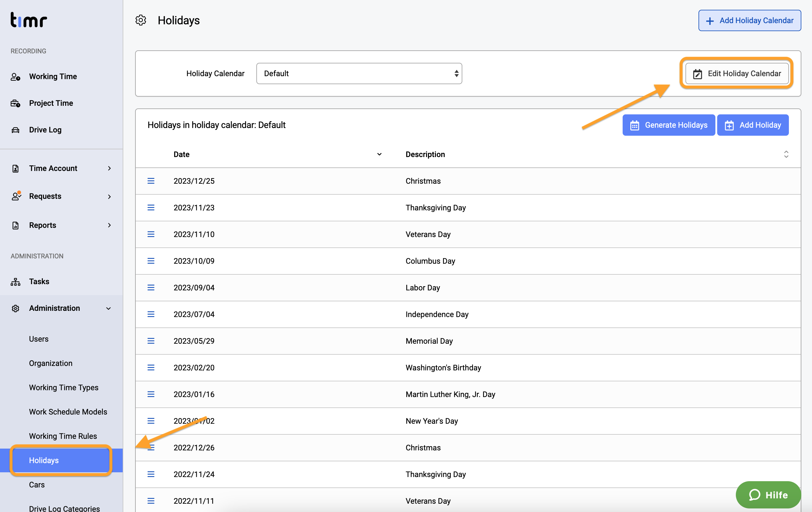Click the Holidays settings gear icon
Screen dimensions: 812x512
(140, 20)
